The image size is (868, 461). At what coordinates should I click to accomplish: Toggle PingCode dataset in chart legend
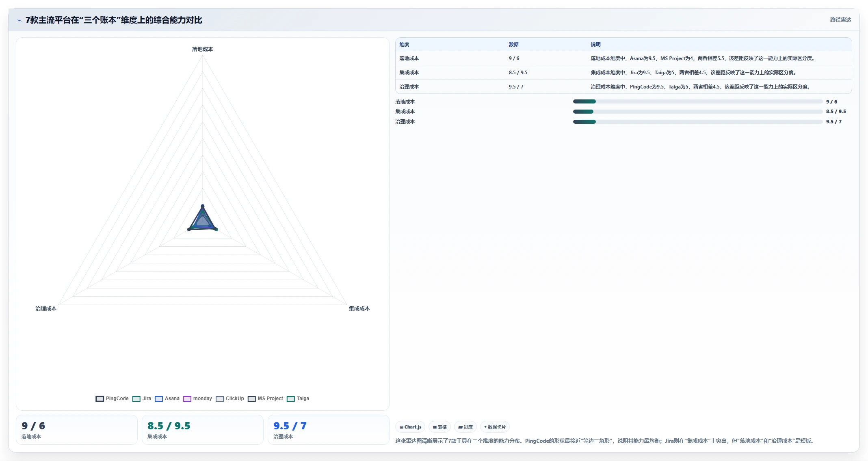click(x=112, y=399)
